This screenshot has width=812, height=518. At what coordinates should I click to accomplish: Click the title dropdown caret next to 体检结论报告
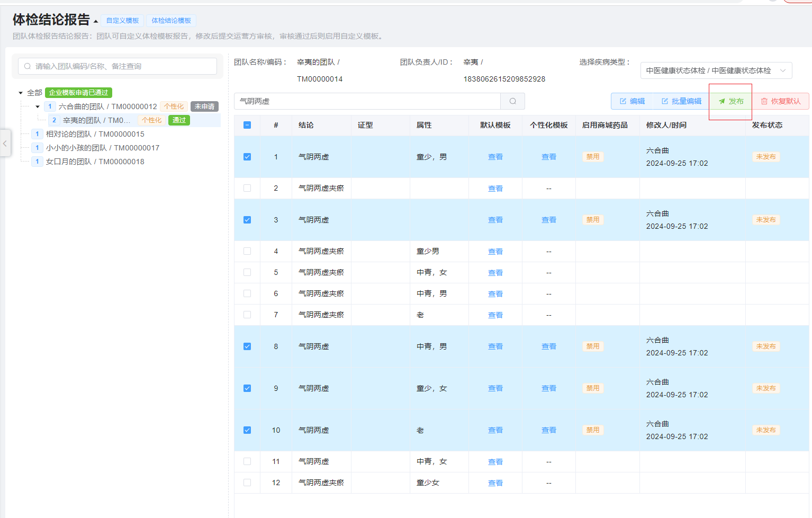(96, 22)
